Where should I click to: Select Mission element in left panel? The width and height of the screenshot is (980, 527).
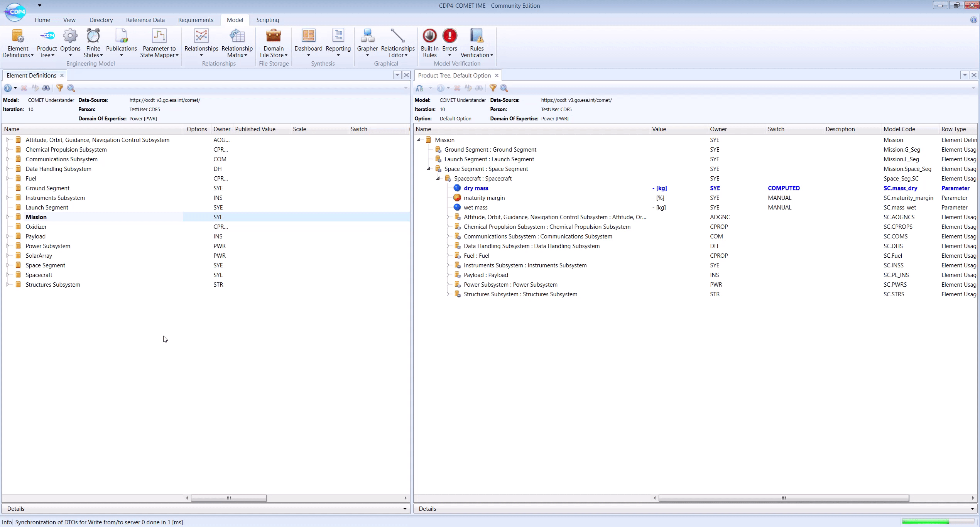coord(36,217)
